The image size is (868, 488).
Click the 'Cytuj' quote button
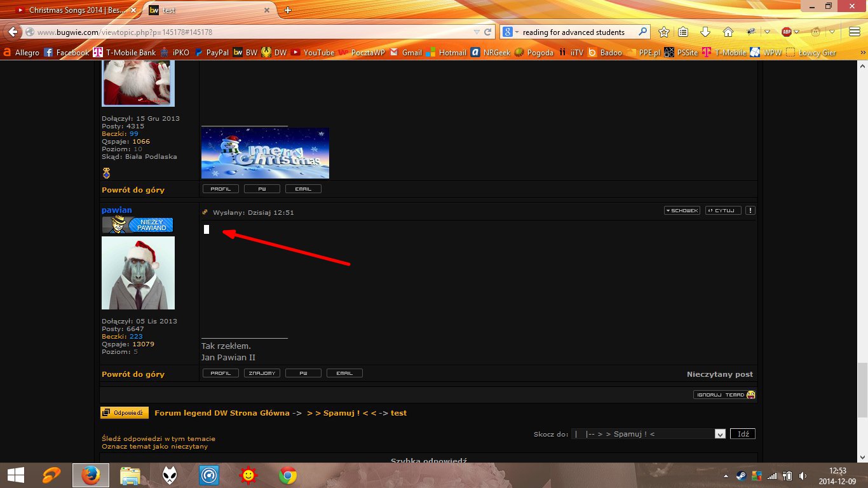(723, 210)
